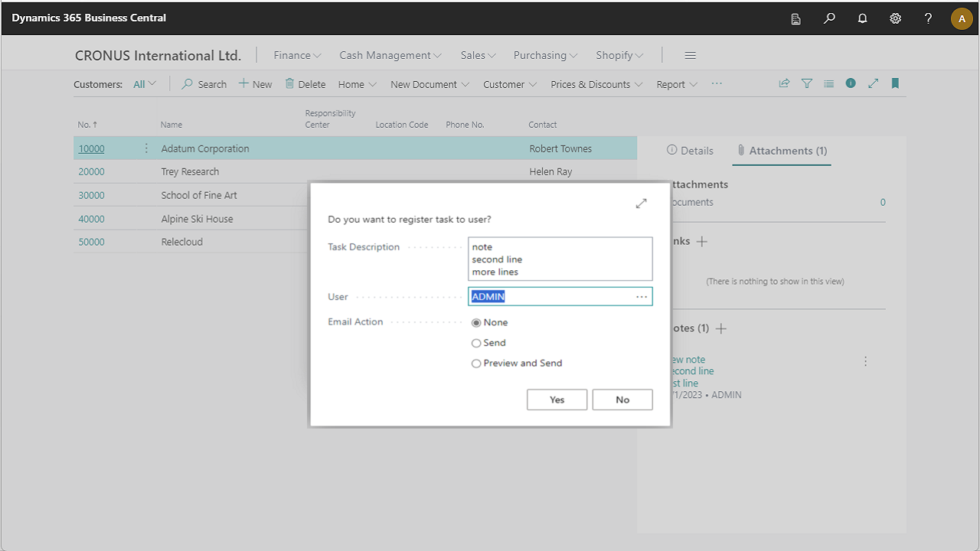Open the Cash Management menu
Viewport: 980px width, 551px height.
pos(390,55)
